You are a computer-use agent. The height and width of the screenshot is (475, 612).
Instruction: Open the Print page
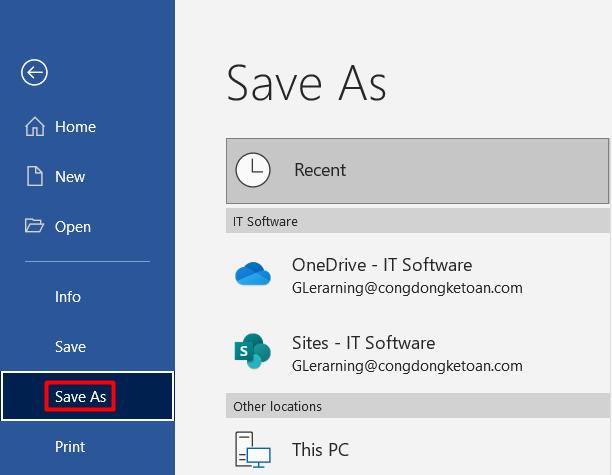click(x=87, y=447)
